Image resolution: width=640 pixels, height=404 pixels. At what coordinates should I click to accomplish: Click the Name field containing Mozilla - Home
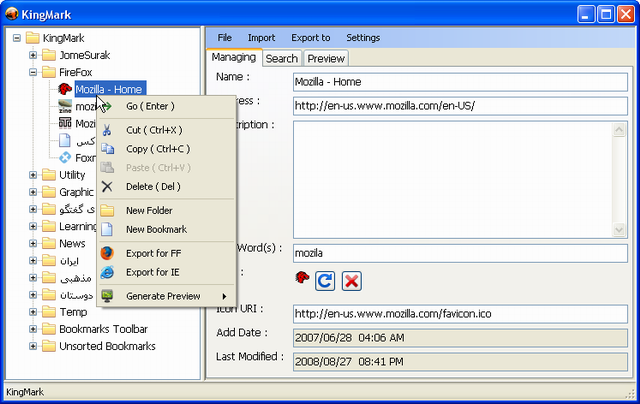(460, 82)
